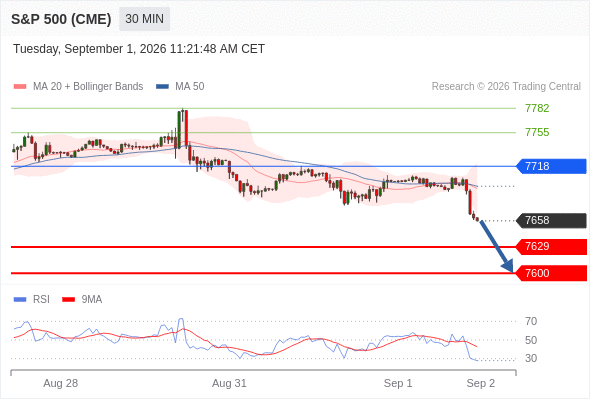This screenshot has width=590, height=400.
Task: Click the red 9MA legend swatch
Action: 68,300
